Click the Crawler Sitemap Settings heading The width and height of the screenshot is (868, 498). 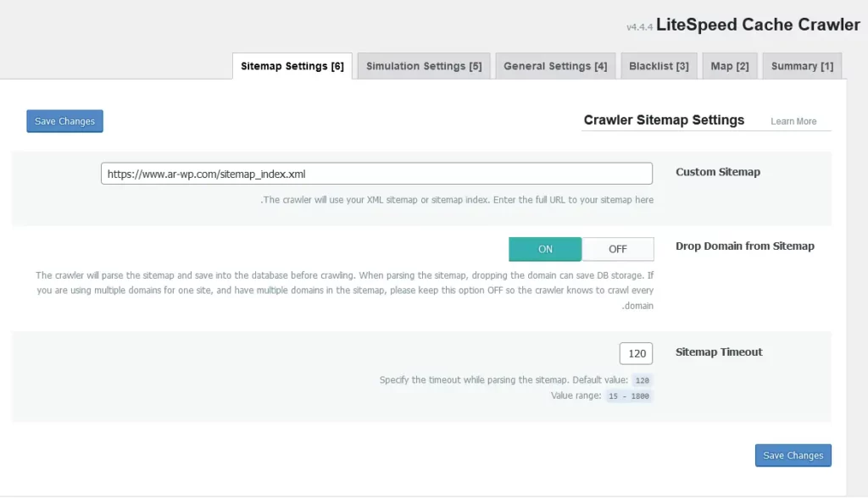point(664,120)
